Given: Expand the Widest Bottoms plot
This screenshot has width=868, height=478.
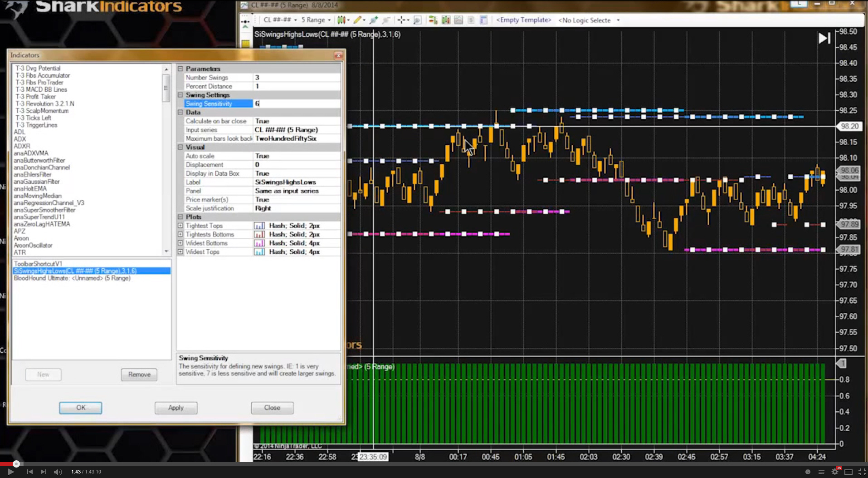Looking at the screenshot, I should [x=180, y=243].
